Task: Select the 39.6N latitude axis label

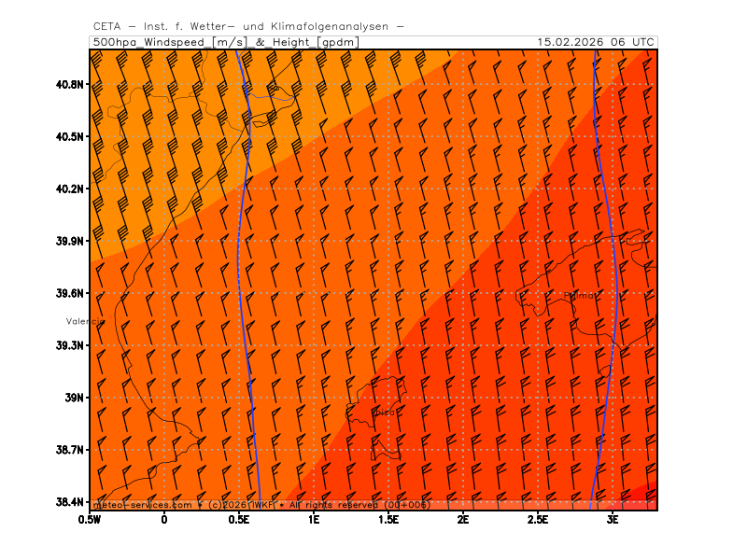Action: 70,293
